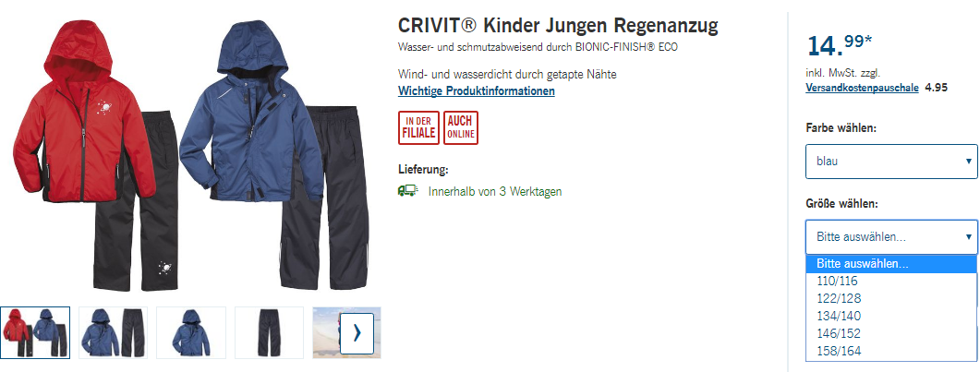Click the main product image of the blue rain suit
Image resolution: width=980 pixels, height=372 pixels.
pos(275,156)
